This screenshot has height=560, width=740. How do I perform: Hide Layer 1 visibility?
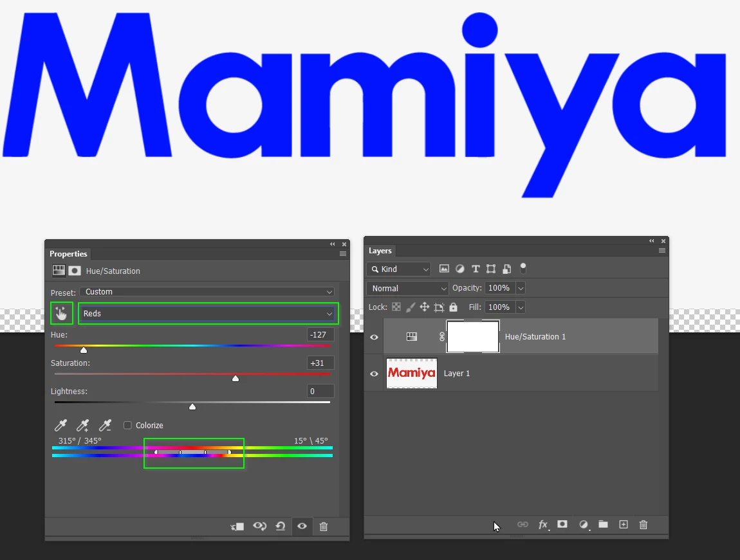coord(375,374)
